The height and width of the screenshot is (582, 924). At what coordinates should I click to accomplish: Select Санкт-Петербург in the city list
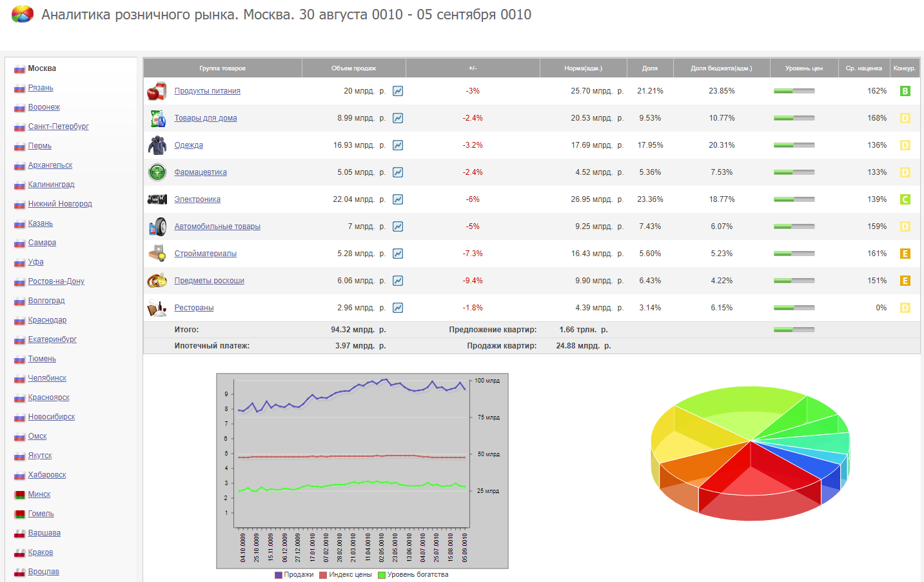pyautogui.click(x=58, y=126)
